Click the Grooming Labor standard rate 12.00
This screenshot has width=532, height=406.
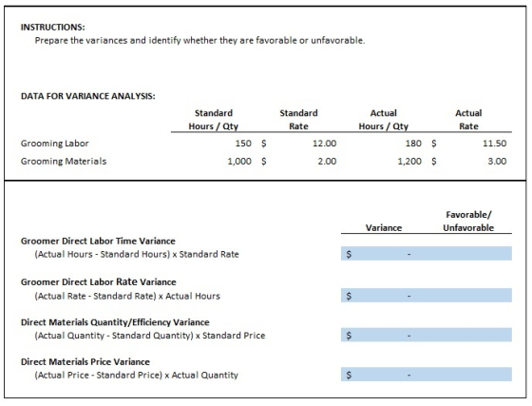(x=324, y=144)
